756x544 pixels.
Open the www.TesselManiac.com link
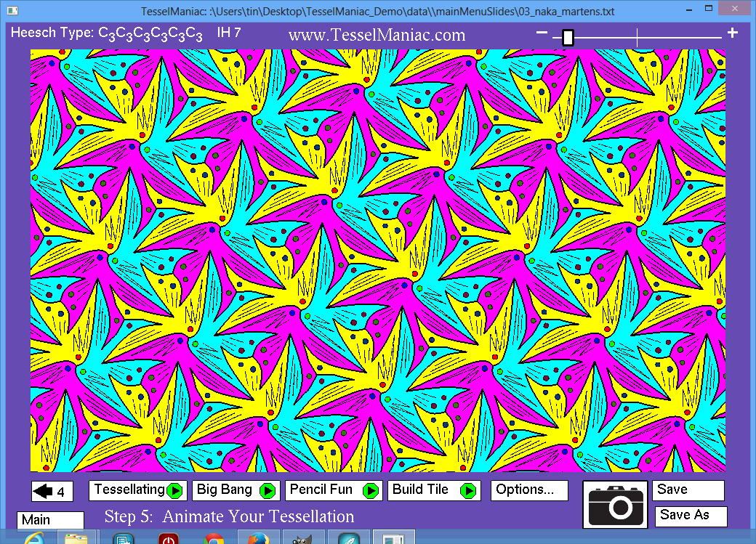(377, 35)
